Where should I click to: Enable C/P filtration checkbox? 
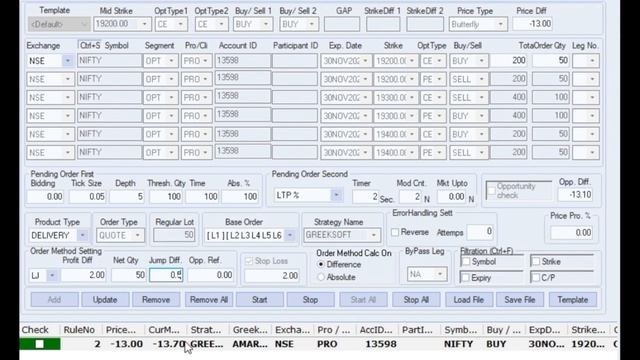click(x=536, y=278)
